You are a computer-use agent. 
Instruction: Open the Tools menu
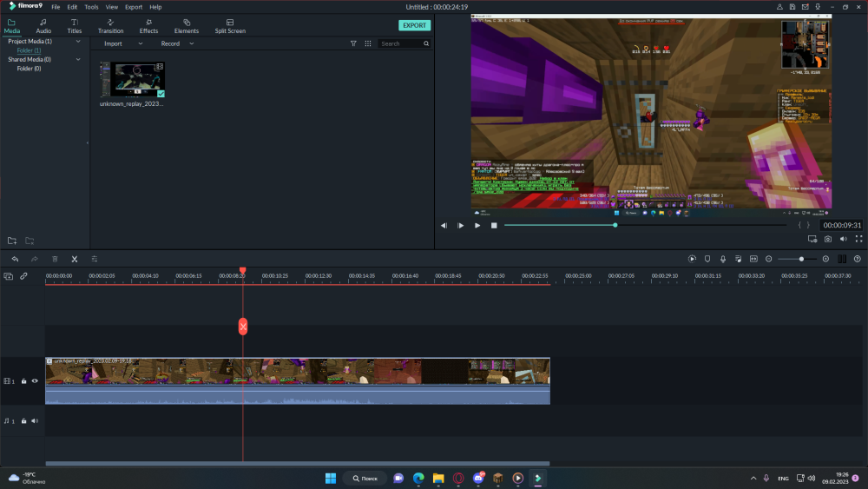pos(91,7)
